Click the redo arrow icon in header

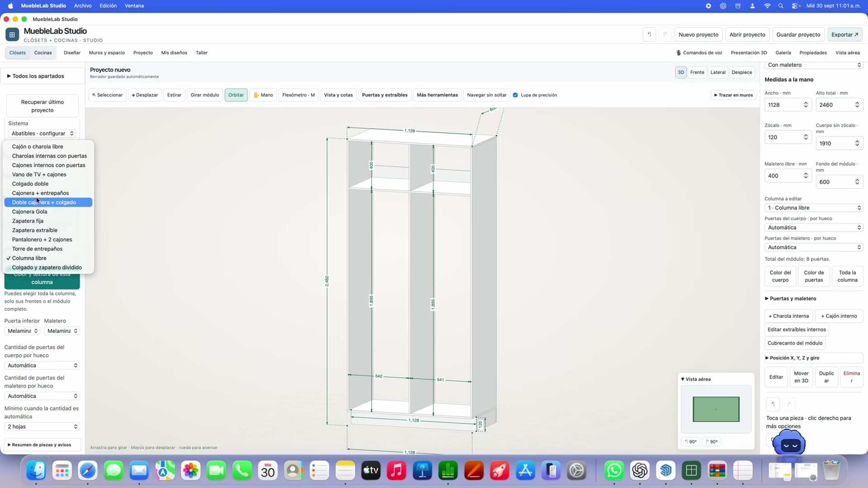pyautogui.click(x=665, y=35)
